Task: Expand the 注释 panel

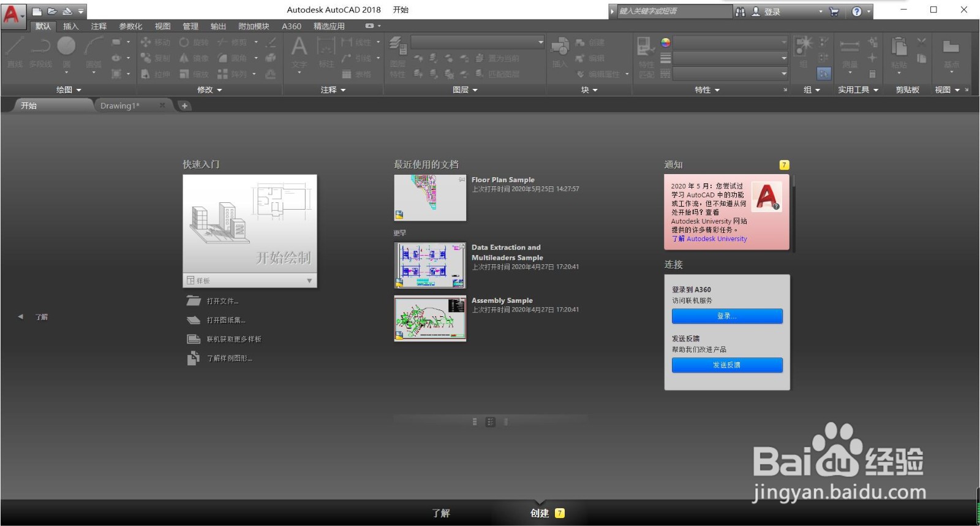Action: point(333,90)
